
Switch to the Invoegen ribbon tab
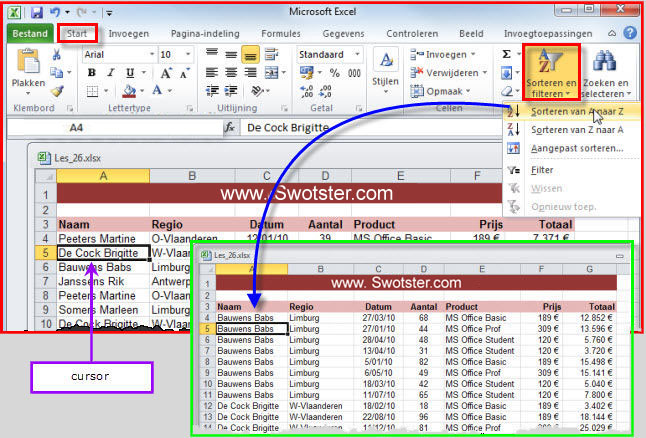pyautogui.click(x=129, y=34)
